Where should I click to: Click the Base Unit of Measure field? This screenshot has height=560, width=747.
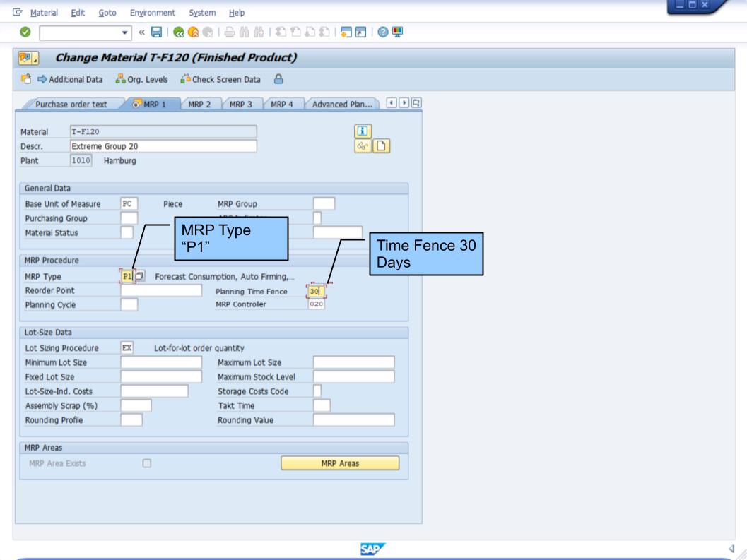pos(129,204)
